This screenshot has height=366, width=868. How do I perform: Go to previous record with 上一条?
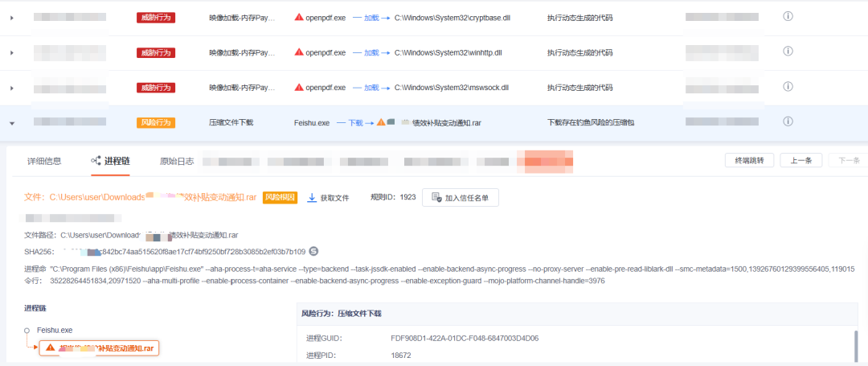(801, 161)
